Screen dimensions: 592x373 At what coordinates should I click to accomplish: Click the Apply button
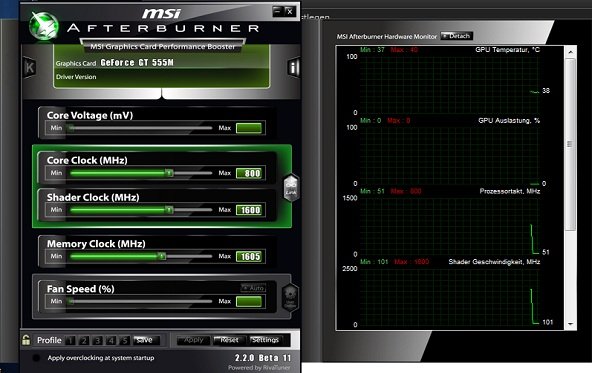194,340
